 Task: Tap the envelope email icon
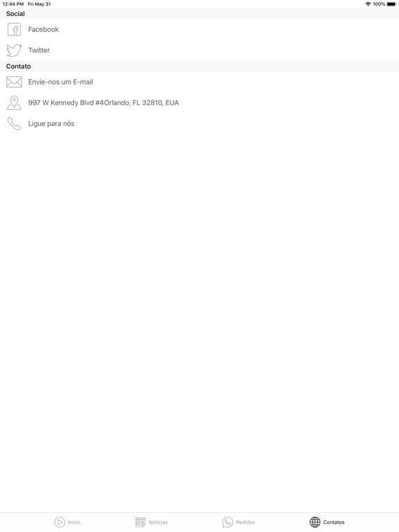pos(15,82)
